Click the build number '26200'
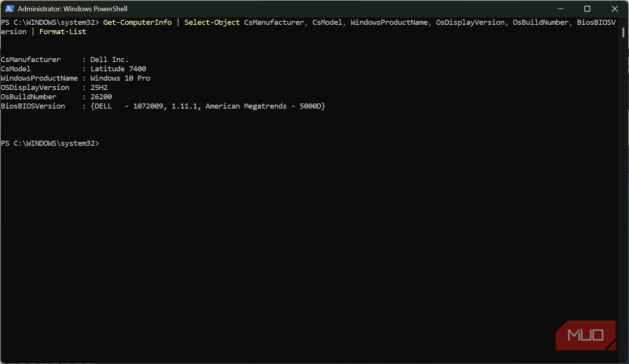 101,97
